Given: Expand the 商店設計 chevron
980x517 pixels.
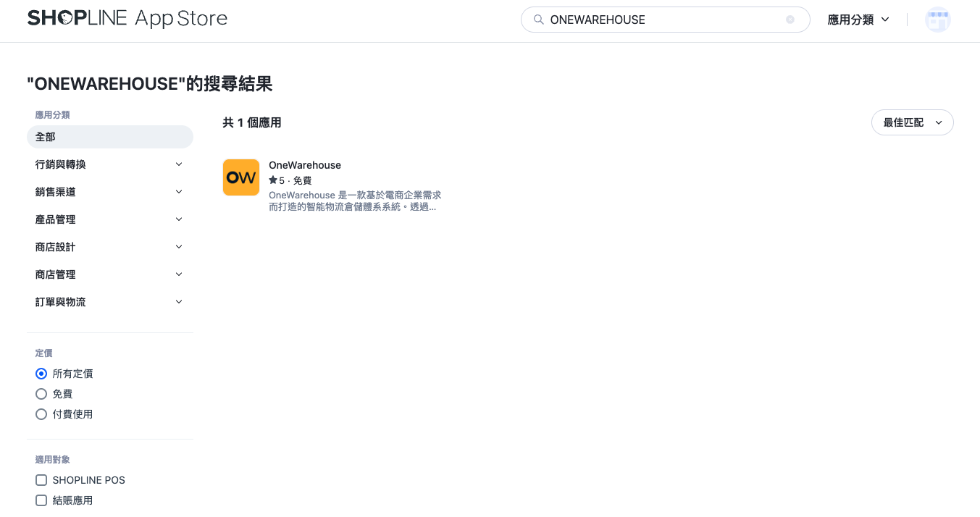Looking at the screenshot, I should 179,247.
